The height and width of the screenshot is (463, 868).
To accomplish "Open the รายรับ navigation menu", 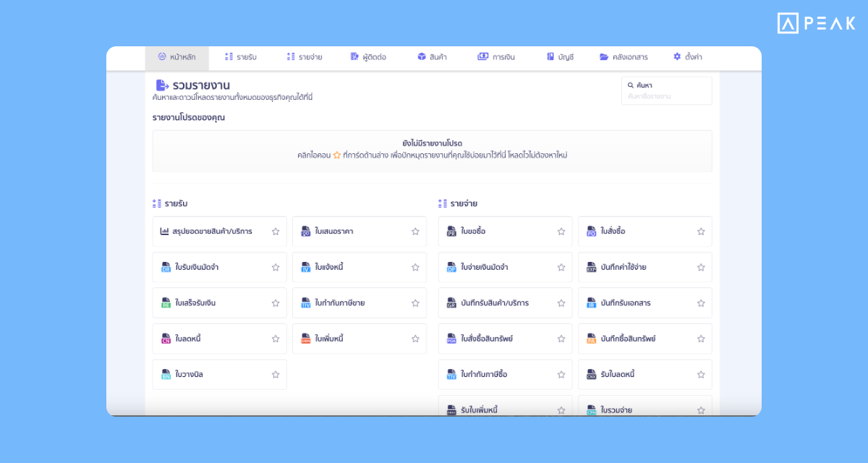I will point(240,57).
